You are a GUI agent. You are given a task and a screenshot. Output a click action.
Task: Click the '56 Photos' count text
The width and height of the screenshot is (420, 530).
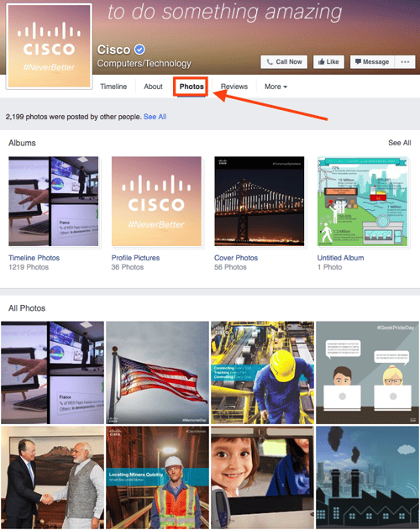coord(230,267)
